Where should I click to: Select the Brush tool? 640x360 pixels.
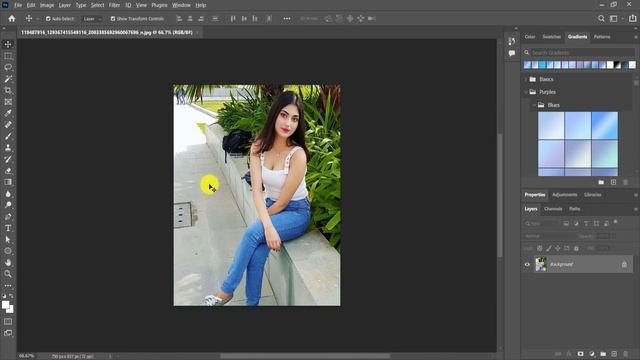click(x=8, y=136)
